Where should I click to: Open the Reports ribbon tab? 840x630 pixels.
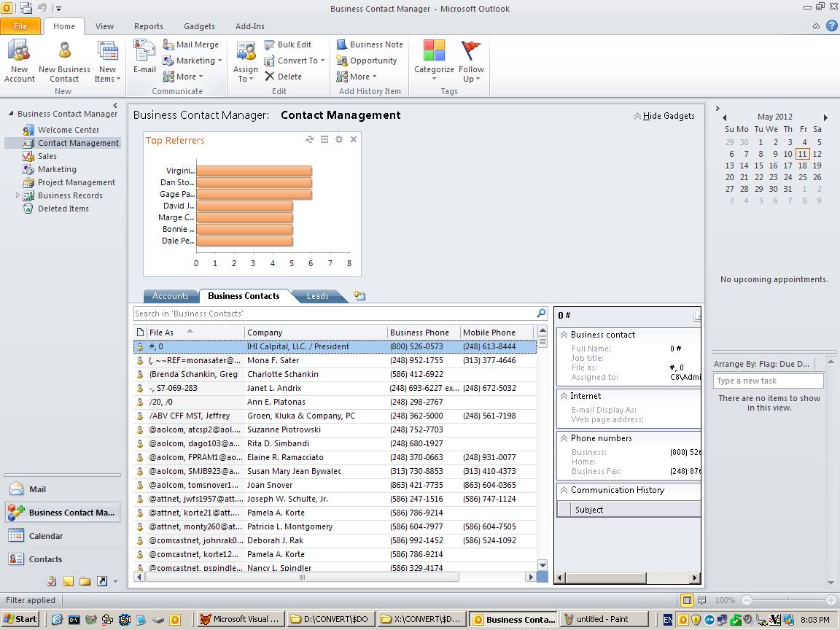click(148, 26)
